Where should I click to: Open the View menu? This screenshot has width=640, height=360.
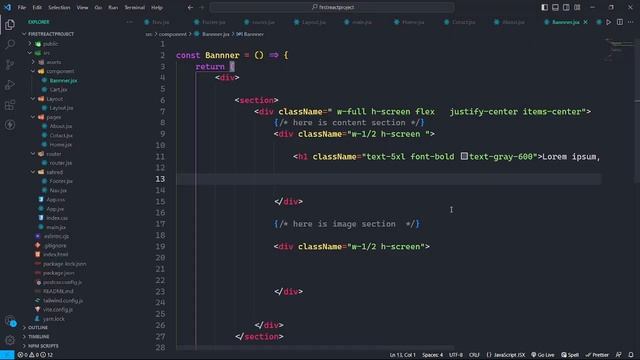click(82, 7)
